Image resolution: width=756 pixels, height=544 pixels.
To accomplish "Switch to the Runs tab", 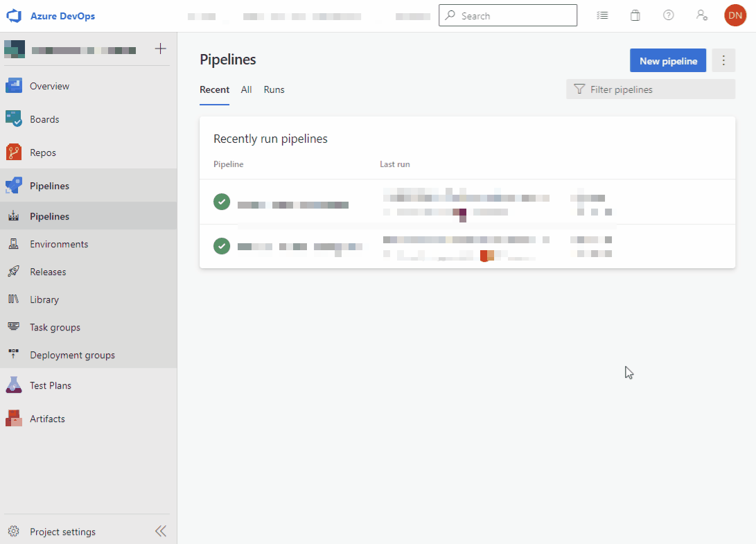I will click(x=274, y=89).
